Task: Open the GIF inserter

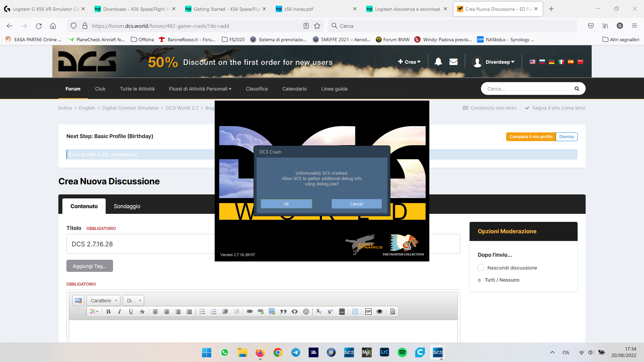Action: (x=368, y=312)
